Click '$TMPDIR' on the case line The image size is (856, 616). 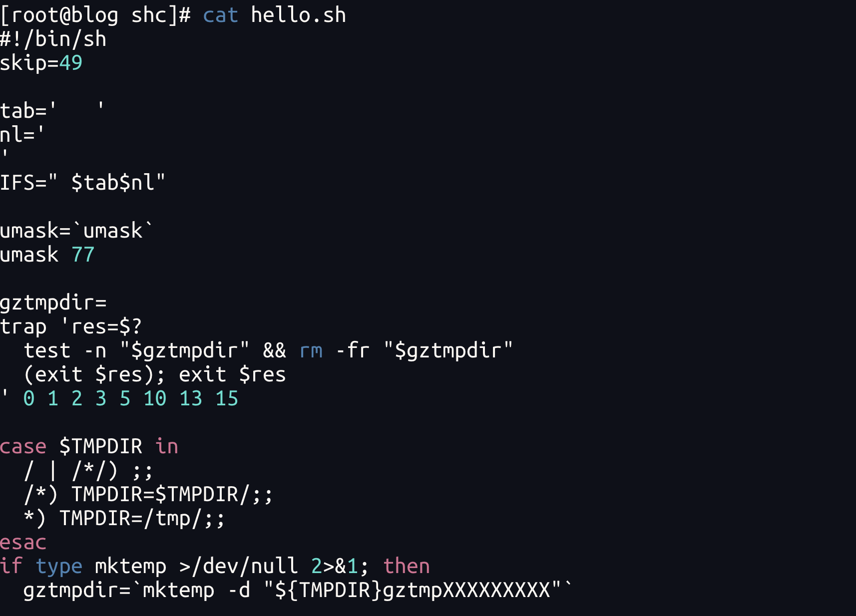pyautogui.click(x=101, y=447)
